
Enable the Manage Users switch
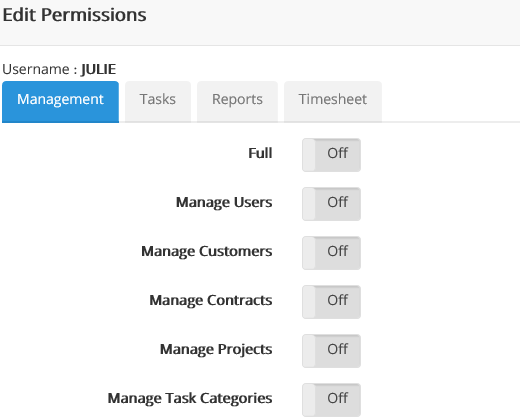pyautogui.click(x=331, y=204)
